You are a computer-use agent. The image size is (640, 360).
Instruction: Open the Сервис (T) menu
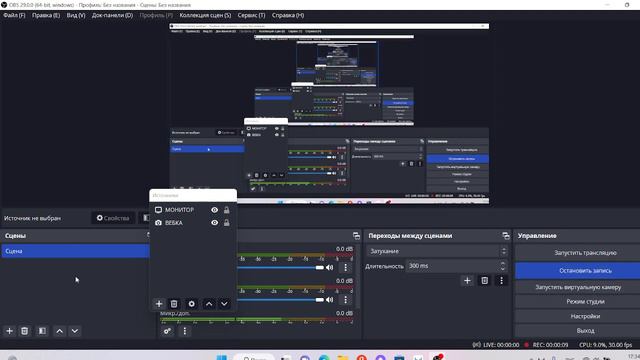pyautogui.click(x=251, y=15)
